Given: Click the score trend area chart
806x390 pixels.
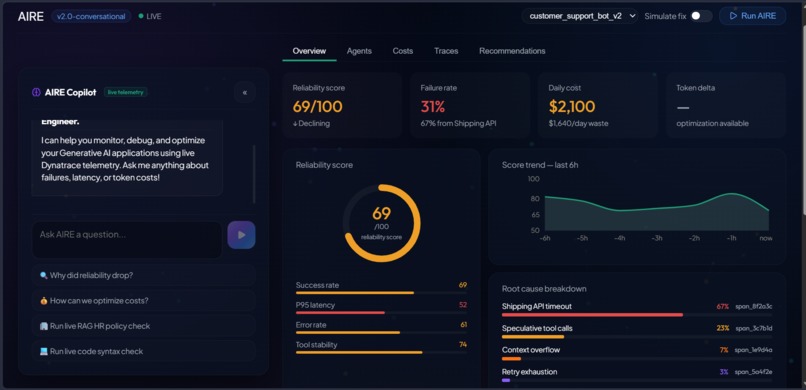Looking at the screenshot, I should pos(657,212).
